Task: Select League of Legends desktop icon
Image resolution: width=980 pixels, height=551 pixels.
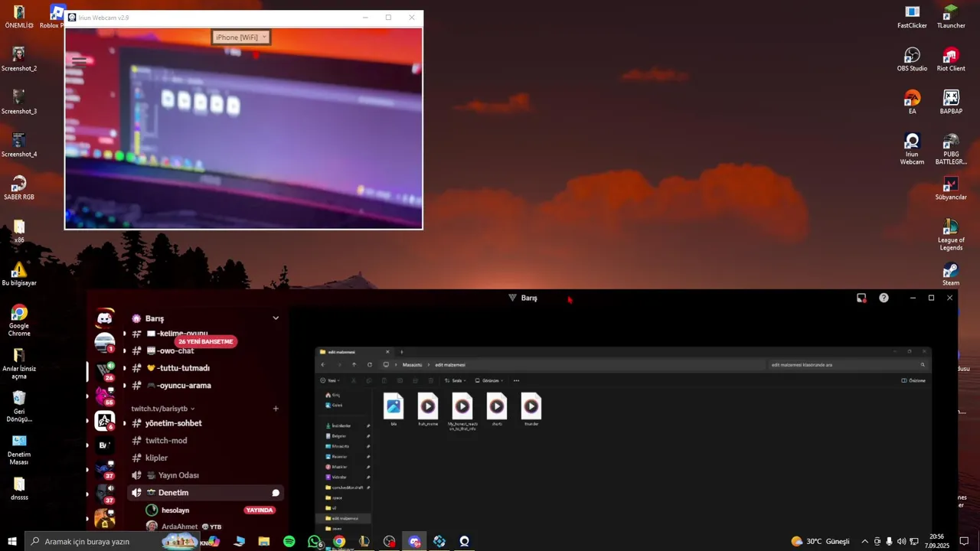Action: pos(951,235)
